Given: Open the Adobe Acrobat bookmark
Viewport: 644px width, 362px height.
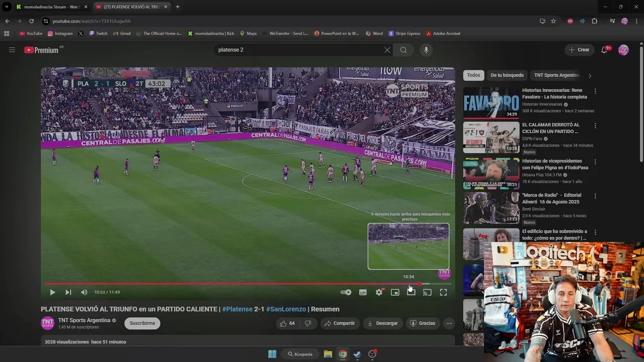Looking at the screenshot, I should (x=443, y=34).
